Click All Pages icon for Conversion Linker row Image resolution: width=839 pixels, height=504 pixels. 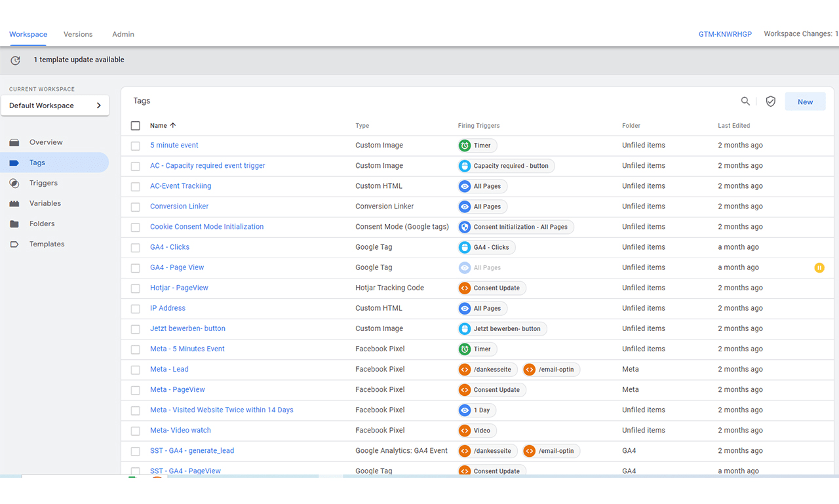(465, 206)
